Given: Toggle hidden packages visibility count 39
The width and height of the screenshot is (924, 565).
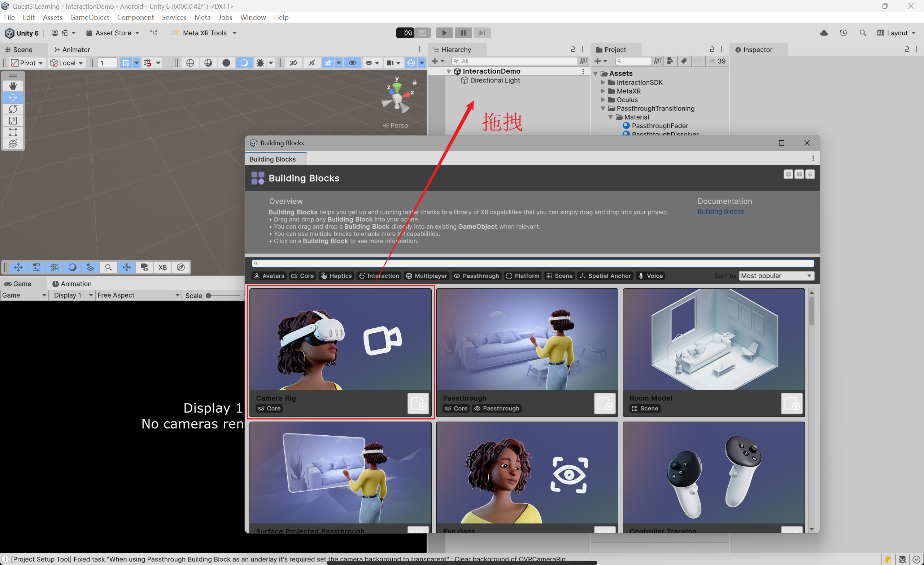Looking at the screenshot, I should coord(718,61).
